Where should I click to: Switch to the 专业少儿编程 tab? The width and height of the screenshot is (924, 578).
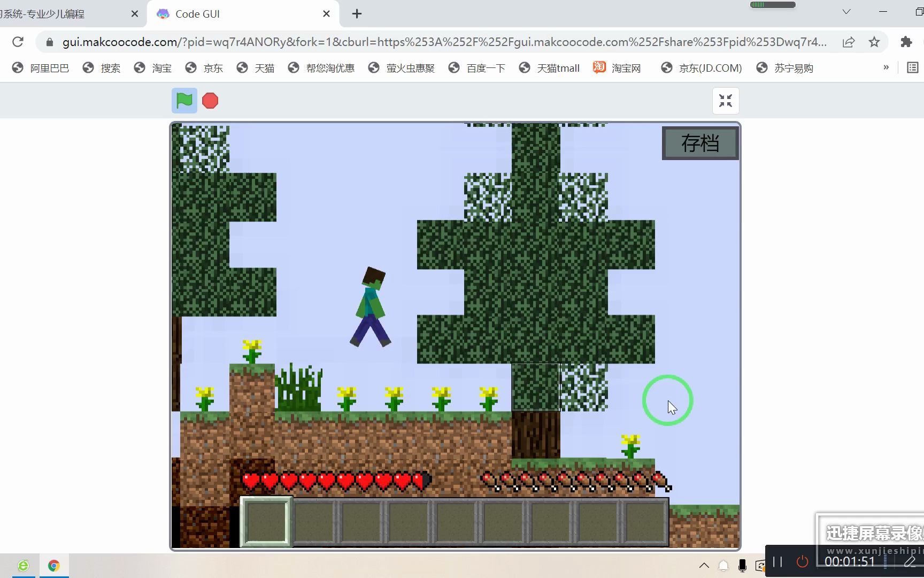coord(64,14)
